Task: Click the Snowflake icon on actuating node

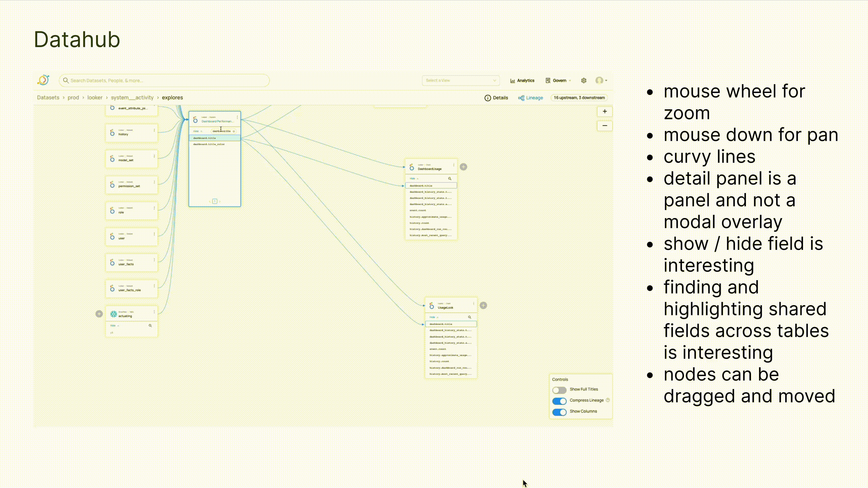Action: [x=114, y=314]
